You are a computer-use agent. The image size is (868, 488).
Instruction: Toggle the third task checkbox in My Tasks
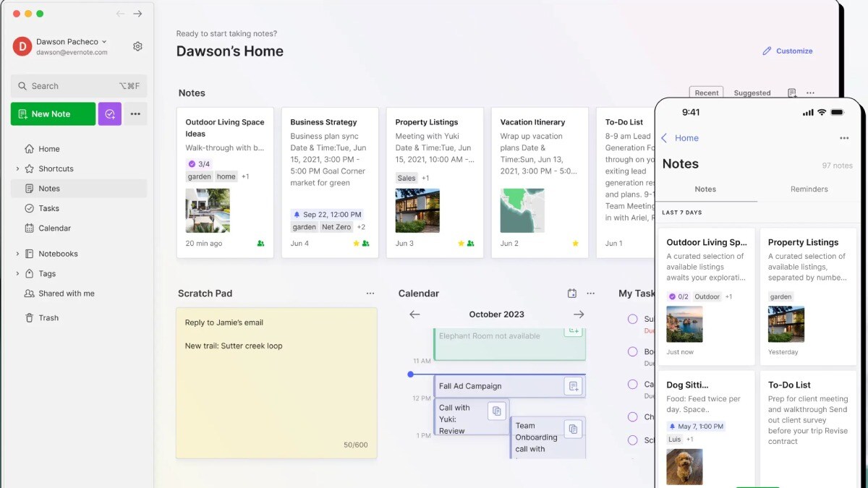[x=632, y=385]
